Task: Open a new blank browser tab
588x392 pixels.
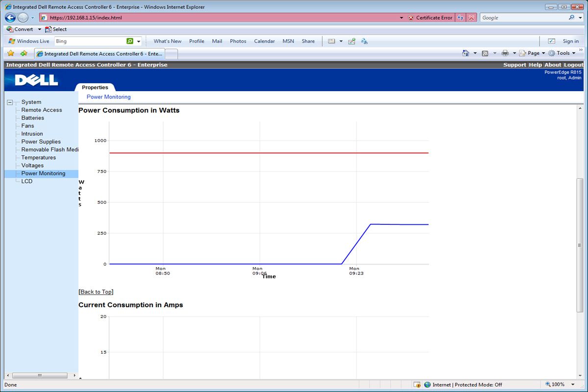Action: [x=171, y=53]
